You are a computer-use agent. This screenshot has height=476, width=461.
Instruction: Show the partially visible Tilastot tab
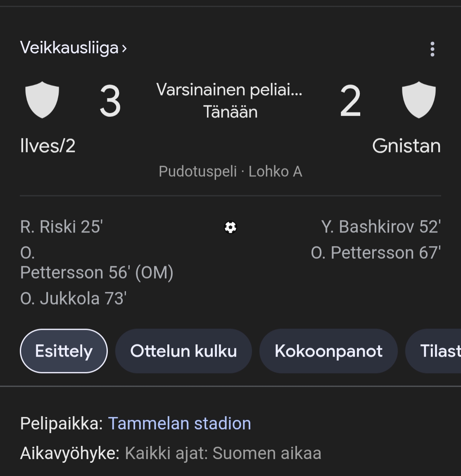tap(438, 351)
